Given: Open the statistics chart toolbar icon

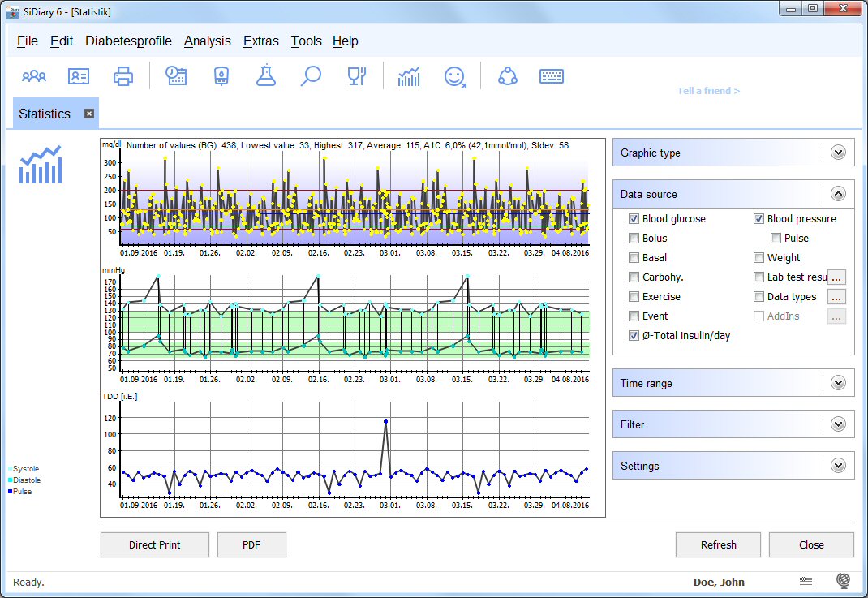Looking at the screenshot, I should click(409, 76).
